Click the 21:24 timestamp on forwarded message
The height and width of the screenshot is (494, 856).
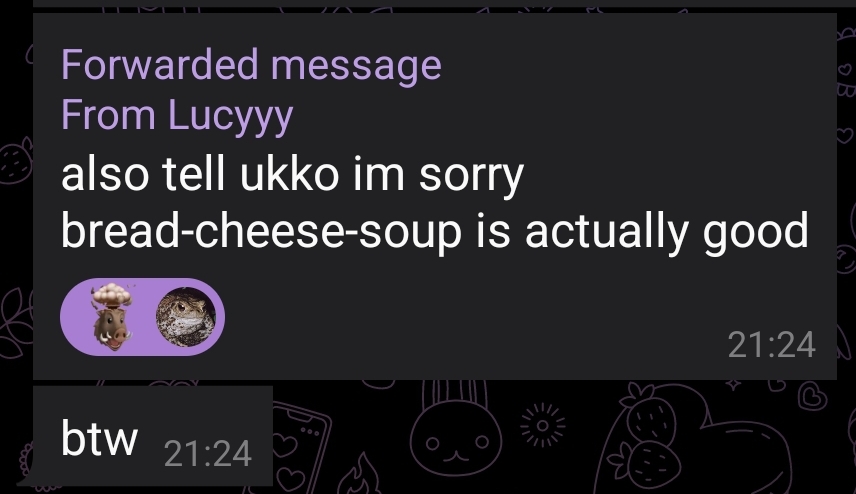coord(771,345)
